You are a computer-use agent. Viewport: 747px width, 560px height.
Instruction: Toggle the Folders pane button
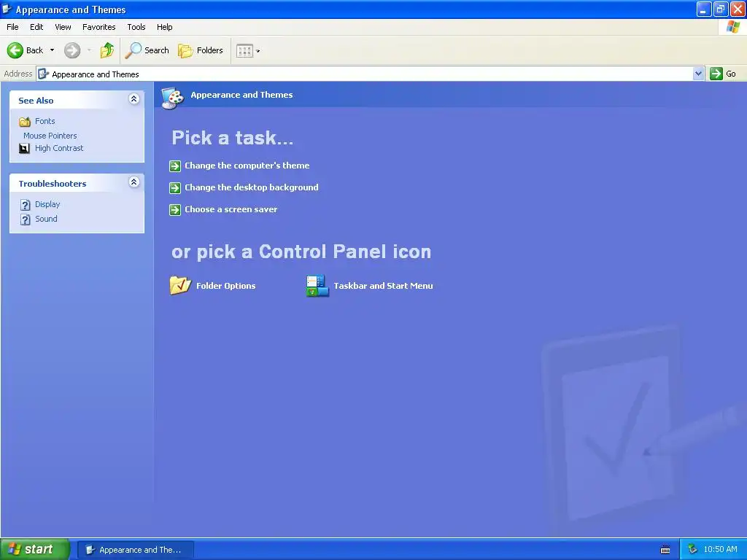point(201,50)
